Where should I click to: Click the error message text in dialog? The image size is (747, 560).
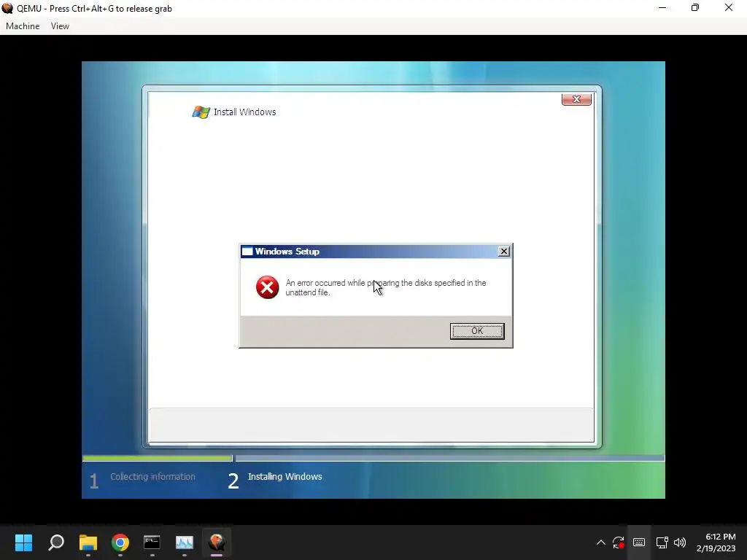click(x=386, y=287)
